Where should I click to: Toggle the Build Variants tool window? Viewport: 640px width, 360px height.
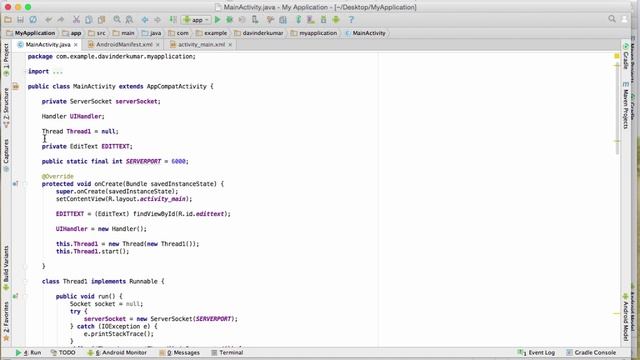6,268
